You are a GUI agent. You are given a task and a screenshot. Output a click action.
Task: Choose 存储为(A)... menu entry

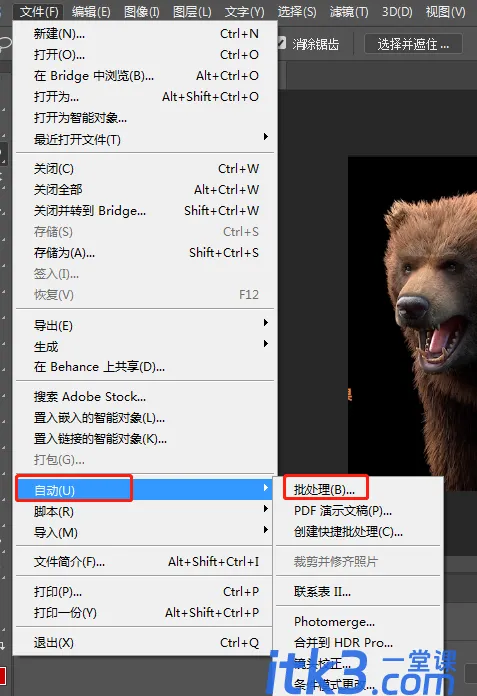coord(146,253)
